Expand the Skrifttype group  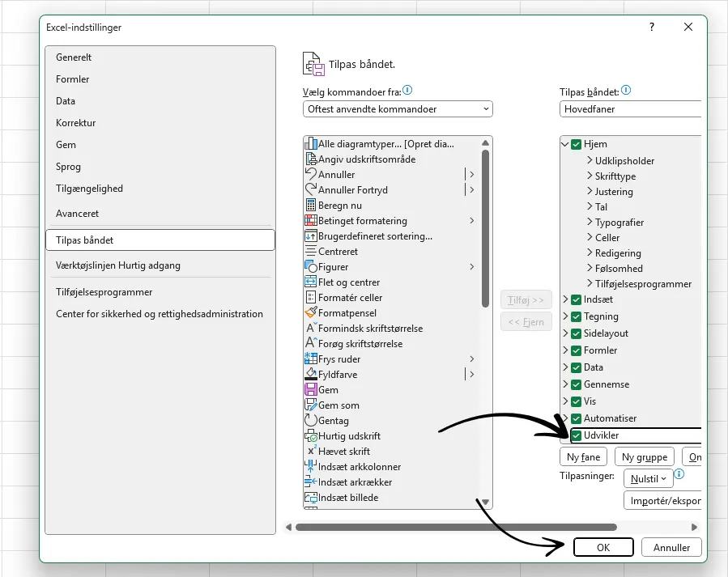click(590, 176)
